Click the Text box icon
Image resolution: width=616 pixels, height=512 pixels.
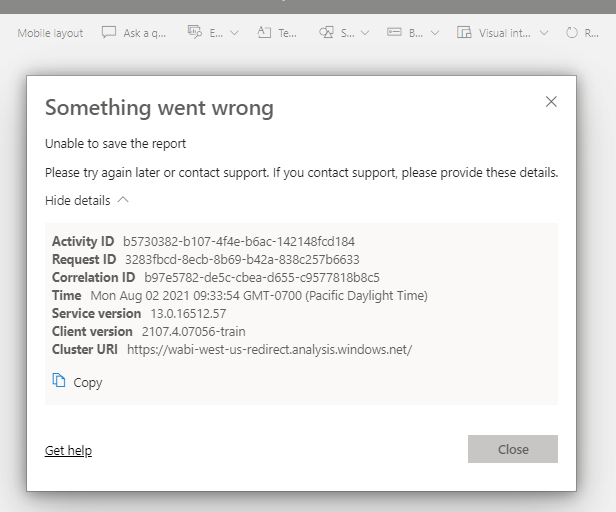[x=264, y=32]
